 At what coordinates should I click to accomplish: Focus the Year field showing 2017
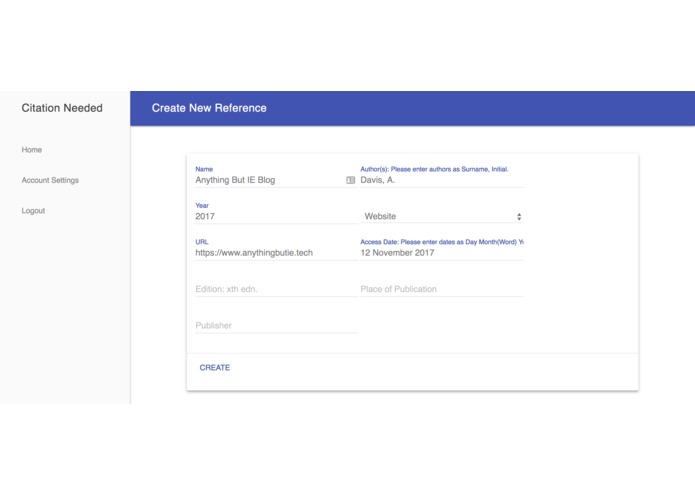[x=276, y=216]
